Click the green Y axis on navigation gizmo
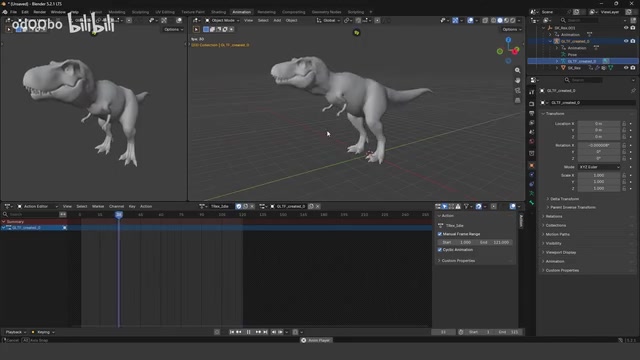This screenshot has width=640, height=360. click(500, 51)
